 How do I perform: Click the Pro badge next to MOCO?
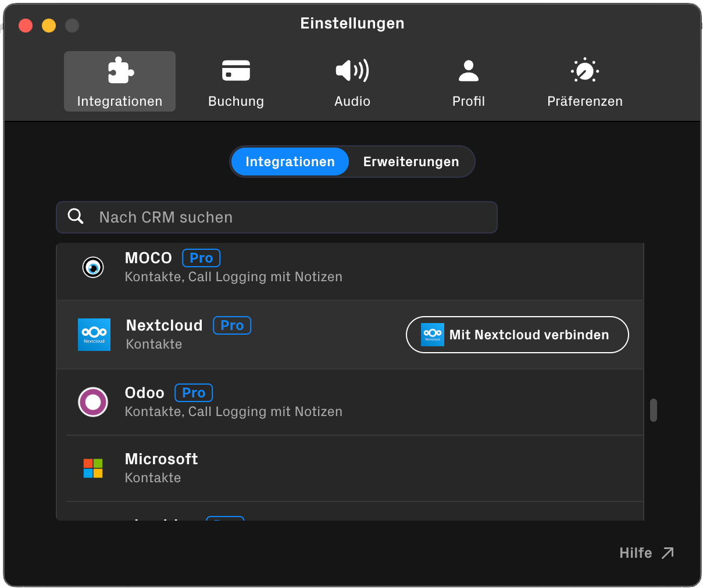click(201, 258)
